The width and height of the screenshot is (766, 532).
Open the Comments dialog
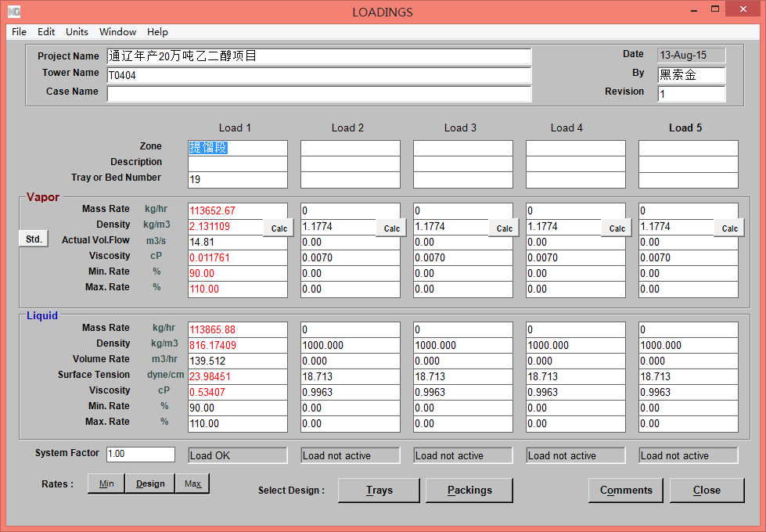626,490
